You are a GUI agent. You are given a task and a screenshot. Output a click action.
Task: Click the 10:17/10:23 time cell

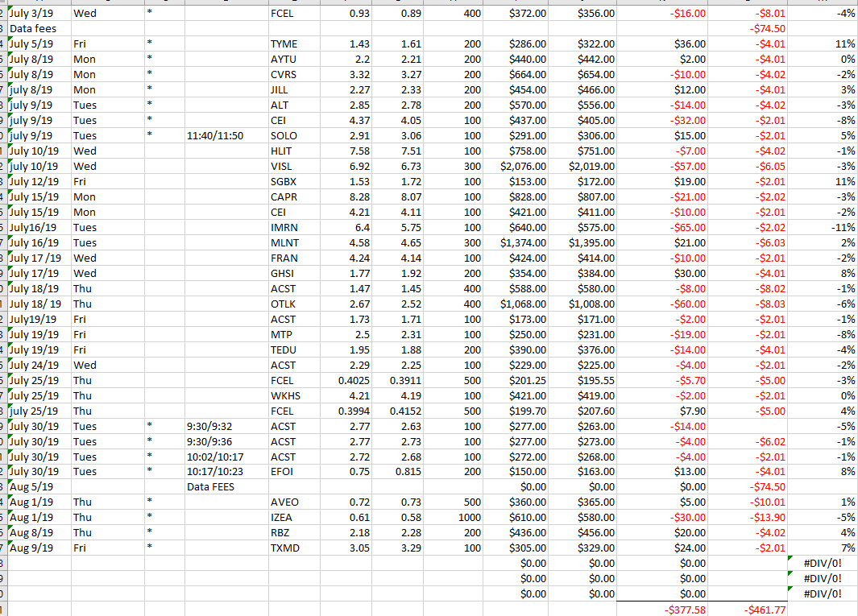(226, 472)
